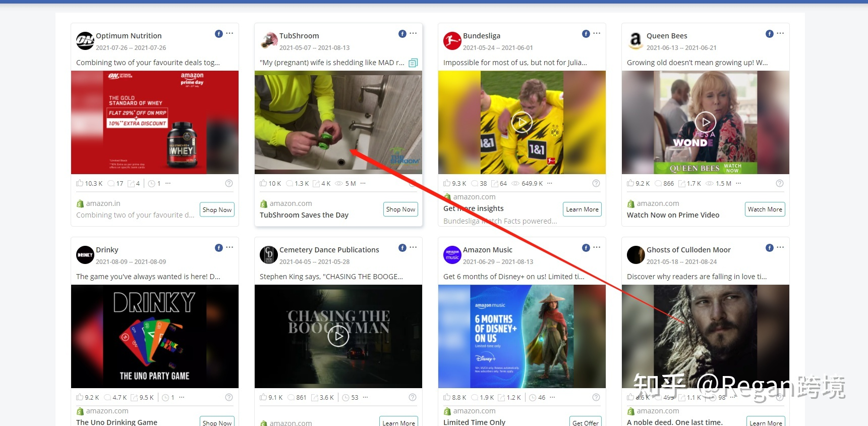Expand more stats on the Queen Bees stats row
The width and height of the screenshot is (868, 426).
(x=738, y=183)
